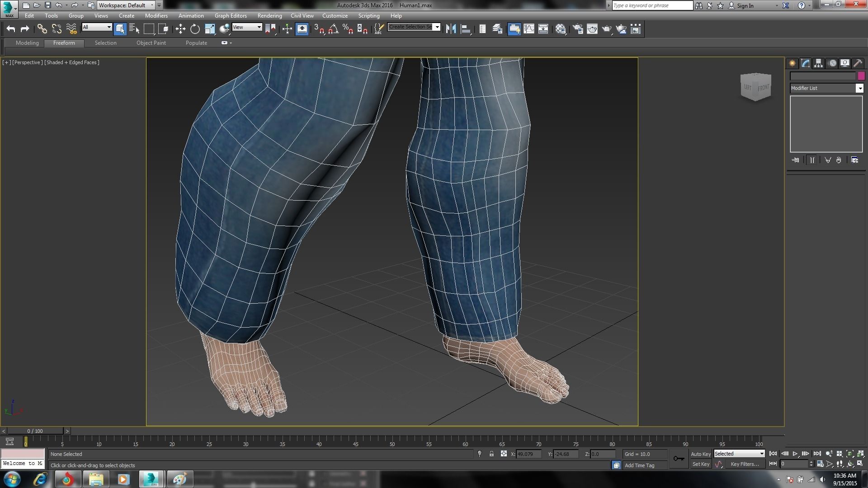Click the Play Animation button
This screenshot has width=868, height=488.
795,454
